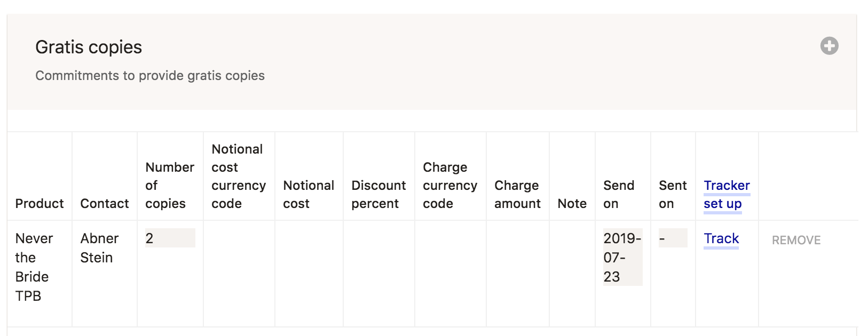Viewport: 868px width, 336px height.
Task: Click the Gratis copies section heading
Action: (x=89, y=47)
